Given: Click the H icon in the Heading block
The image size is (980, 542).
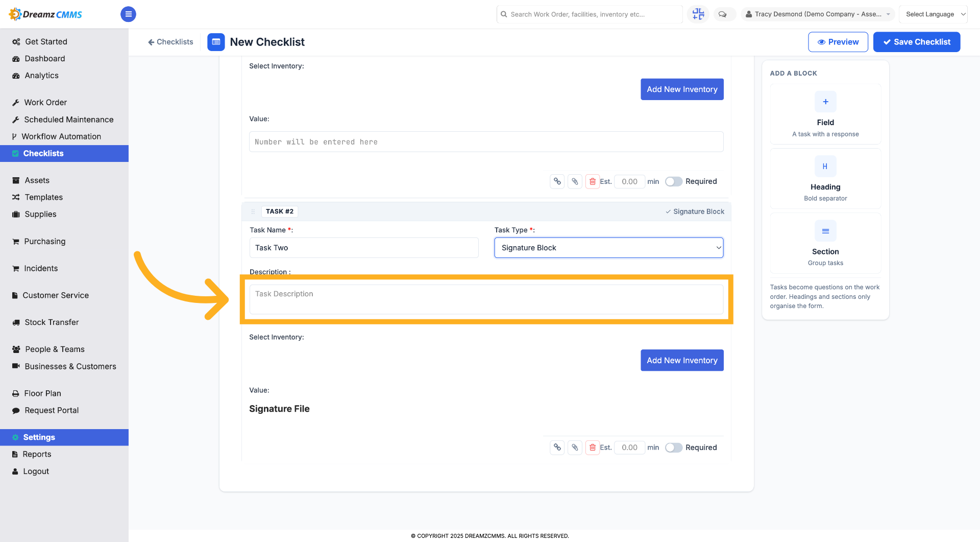Looking at the screenshot, I should (825, 167).
